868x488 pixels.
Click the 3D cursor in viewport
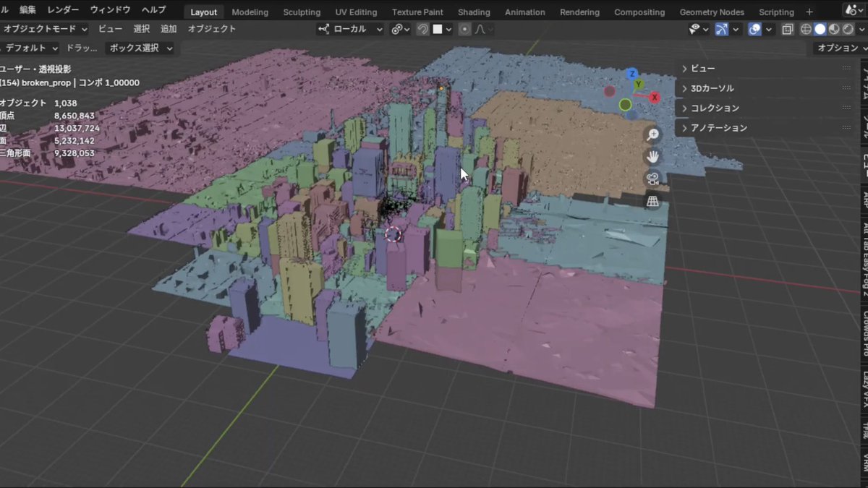click(x=393, y=234)
